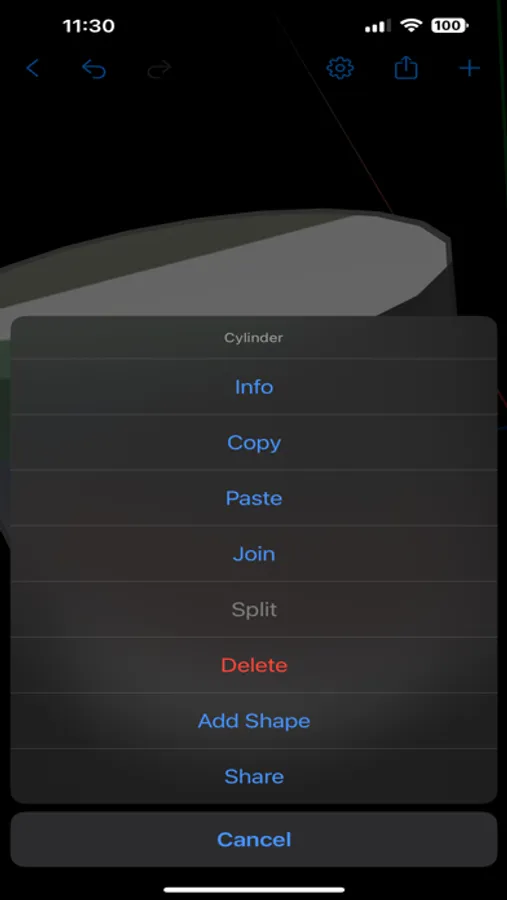Viewport: 507px width, 900px height.
Task: Tap the back chevron icon
Action: (x=33, y=69)
